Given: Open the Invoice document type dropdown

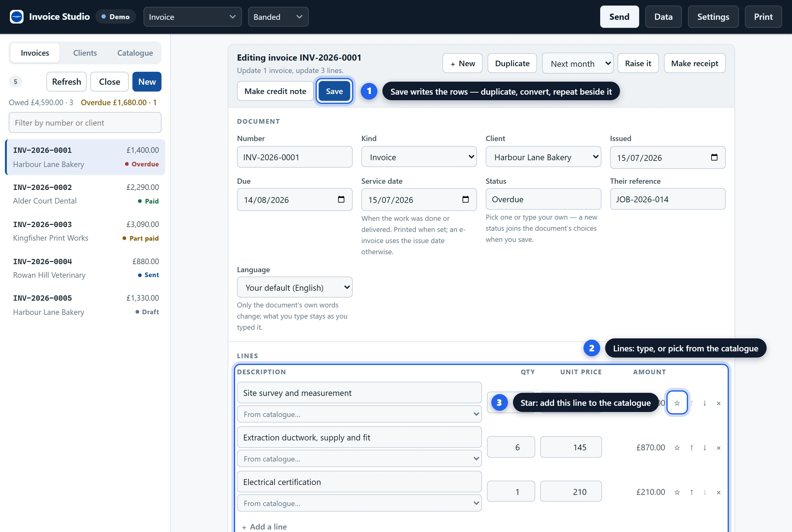Looking at the screenshot, I should pos(192,17).
